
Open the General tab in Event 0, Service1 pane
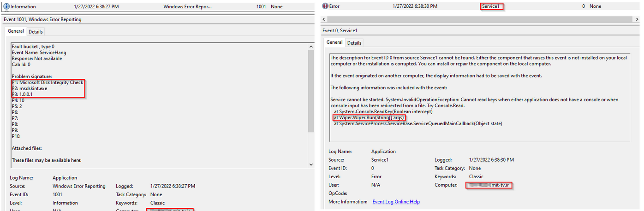(x=334, y=42)
